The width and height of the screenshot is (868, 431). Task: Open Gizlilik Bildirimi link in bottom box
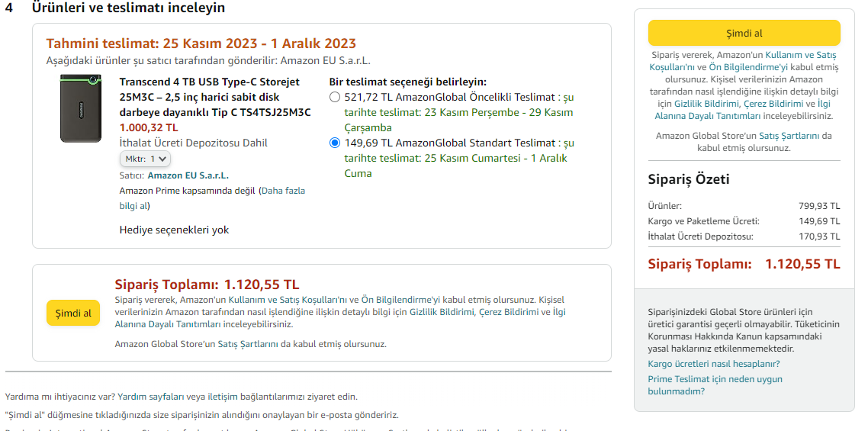[441, 312]
